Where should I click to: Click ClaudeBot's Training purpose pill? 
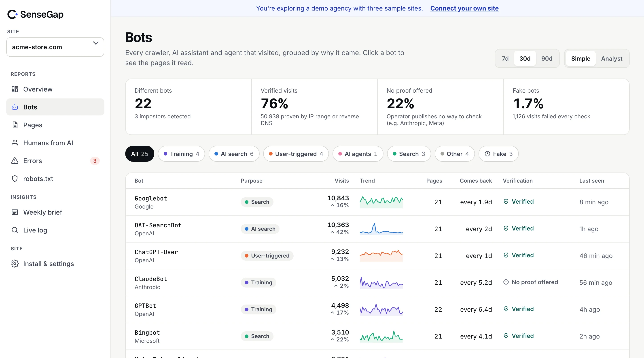[258, 282]
